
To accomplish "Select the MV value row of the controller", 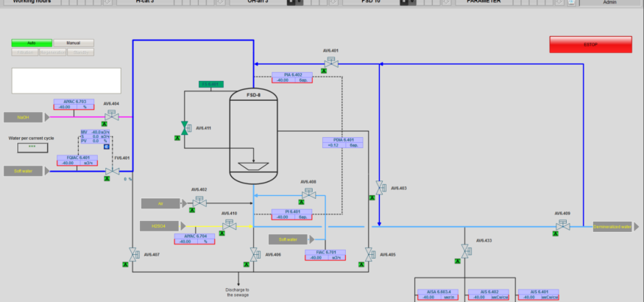I will [95, 133].
